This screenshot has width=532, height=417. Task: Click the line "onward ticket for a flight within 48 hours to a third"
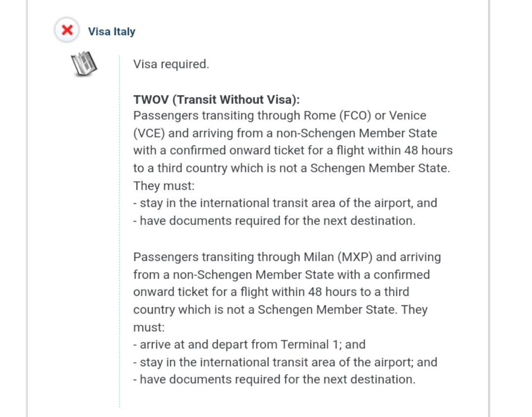tap(271, 292)
